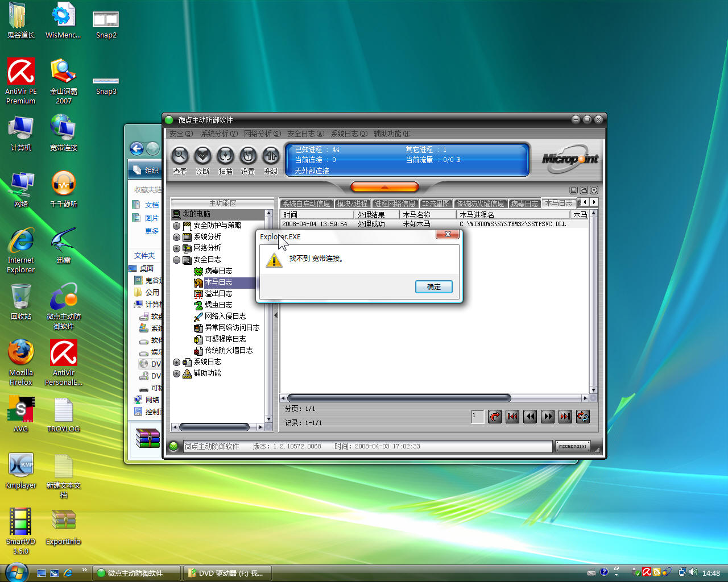
Task: Click the refresh log icon button
Action: [583, 417]
